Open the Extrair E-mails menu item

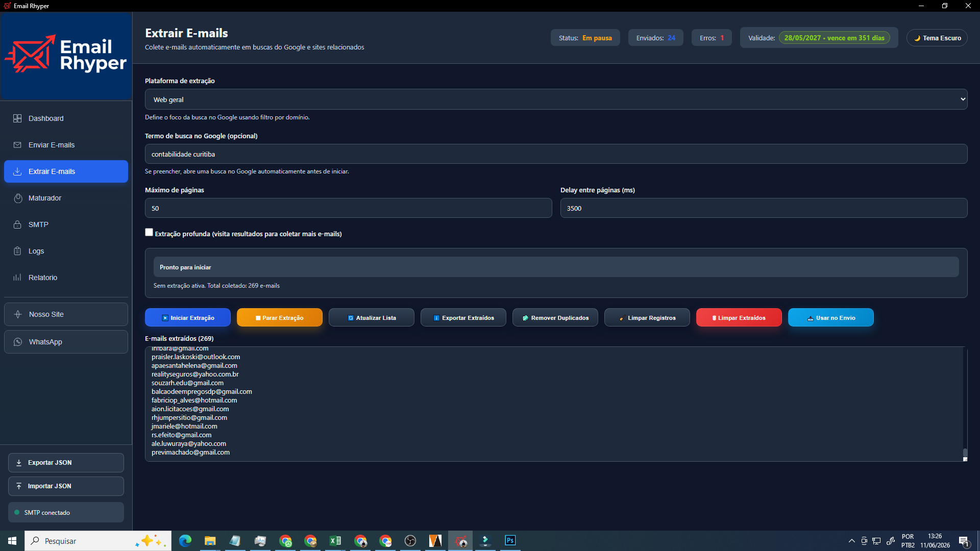66,171
